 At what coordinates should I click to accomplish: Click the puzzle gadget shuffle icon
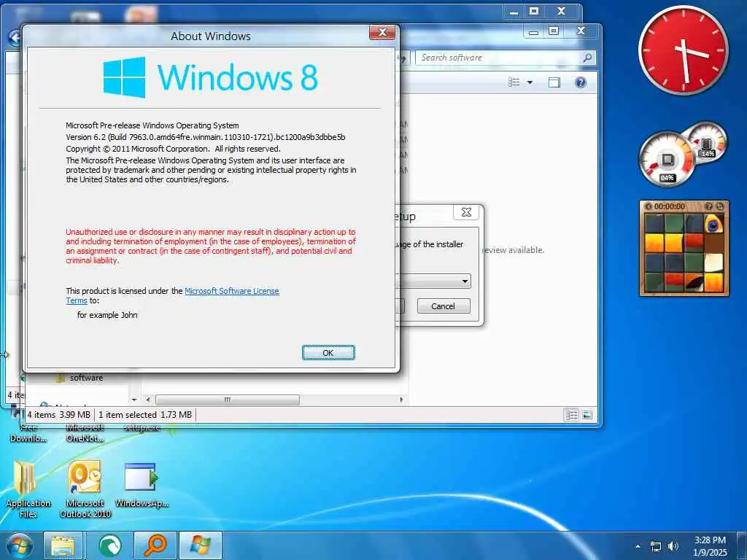pos(719,206)
